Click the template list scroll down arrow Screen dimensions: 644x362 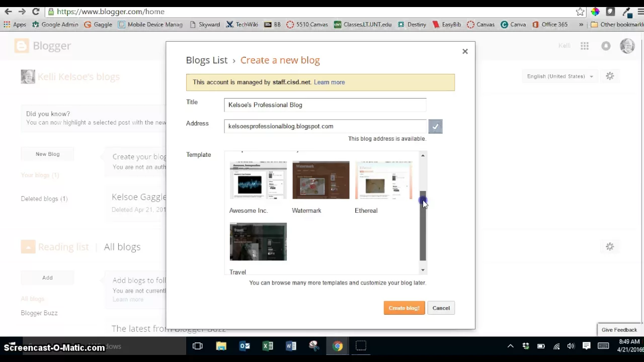423,270
